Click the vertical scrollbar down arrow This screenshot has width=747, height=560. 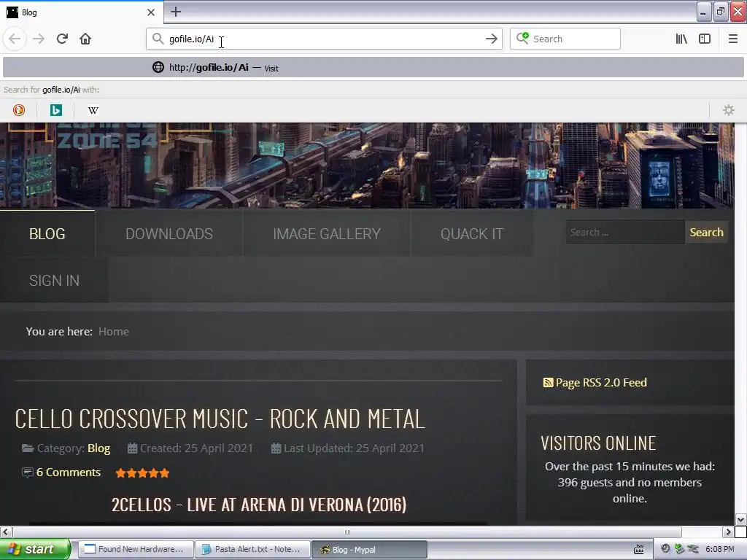pos(740,519)
